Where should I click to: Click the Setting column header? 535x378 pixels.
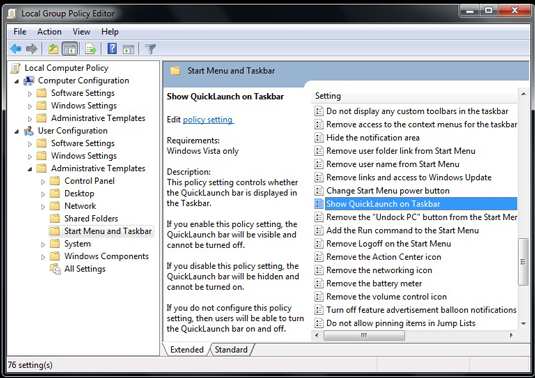point(415,96)
